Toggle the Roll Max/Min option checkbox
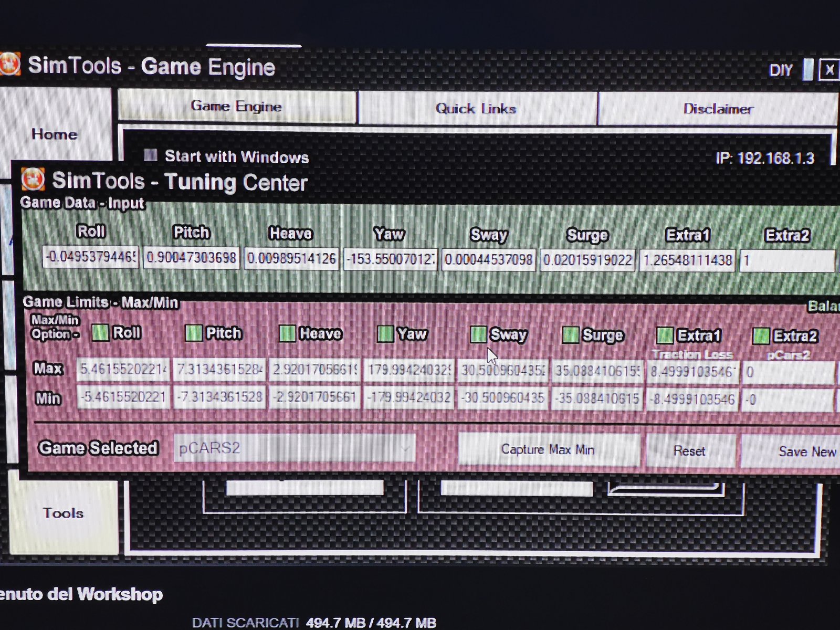This screenshot has height=630, width=840. pyautogui.click(x=100, y=332)
